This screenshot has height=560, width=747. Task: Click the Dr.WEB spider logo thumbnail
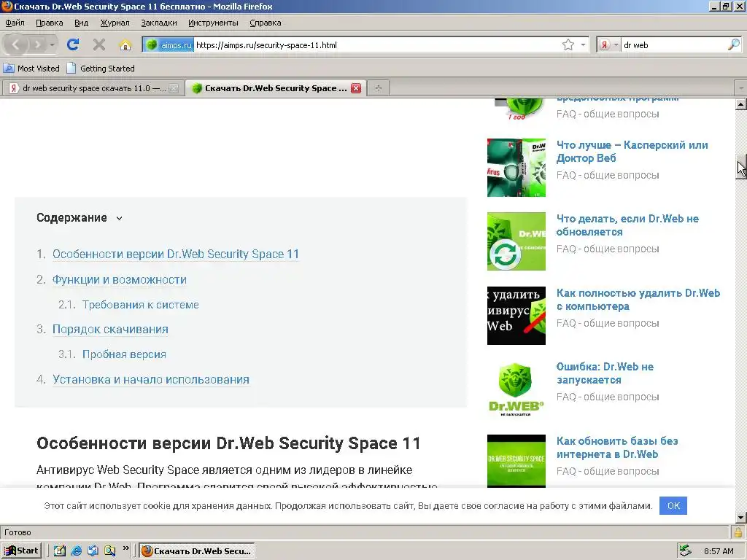tap(516, 389)
